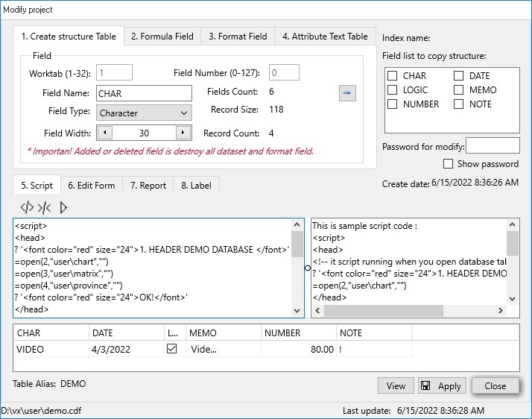Toggle the logic checkbox in VIDEO row
Screen dimensions: 532x419
(x=172, y=349)
